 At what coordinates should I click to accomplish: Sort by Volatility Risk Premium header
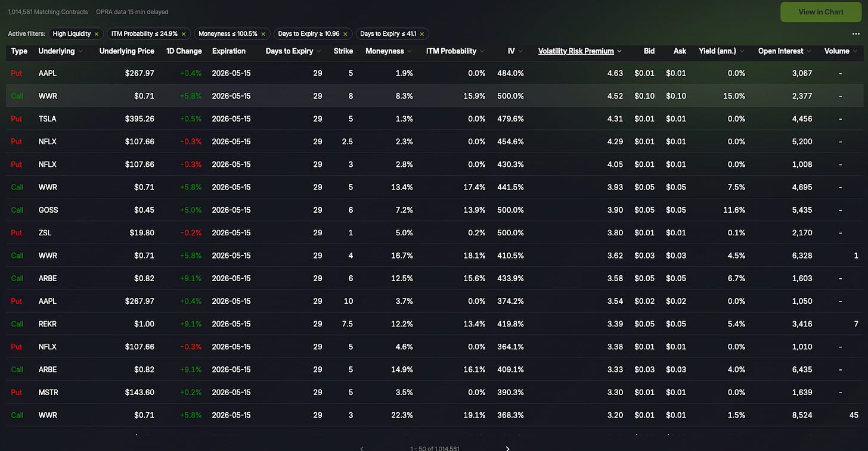[576, 51]
